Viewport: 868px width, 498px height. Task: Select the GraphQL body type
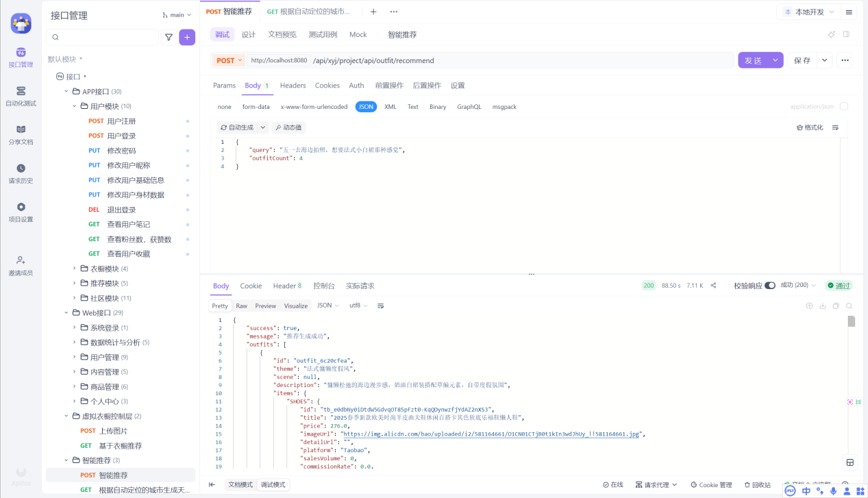[x=469, y=107]
